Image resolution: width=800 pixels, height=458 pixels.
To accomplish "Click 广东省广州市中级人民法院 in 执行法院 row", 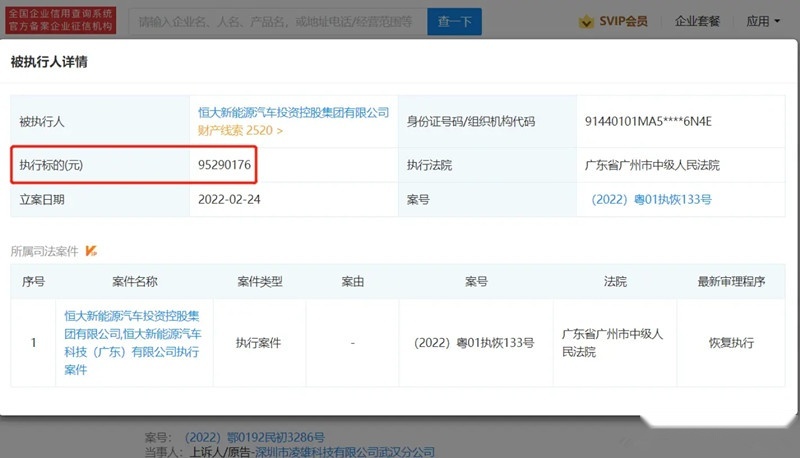I will click(652, 165).
